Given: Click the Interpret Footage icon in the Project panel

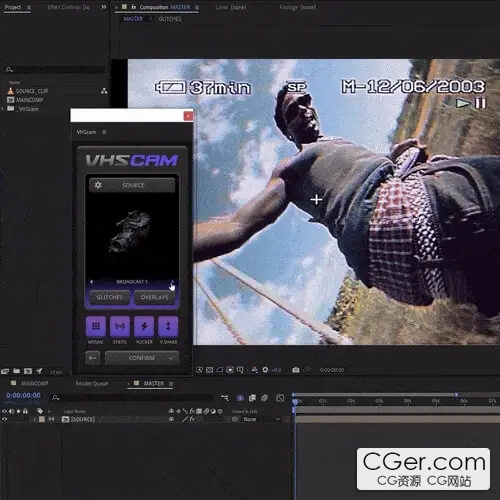Looking at the screenshot, I should pos(5,371).
